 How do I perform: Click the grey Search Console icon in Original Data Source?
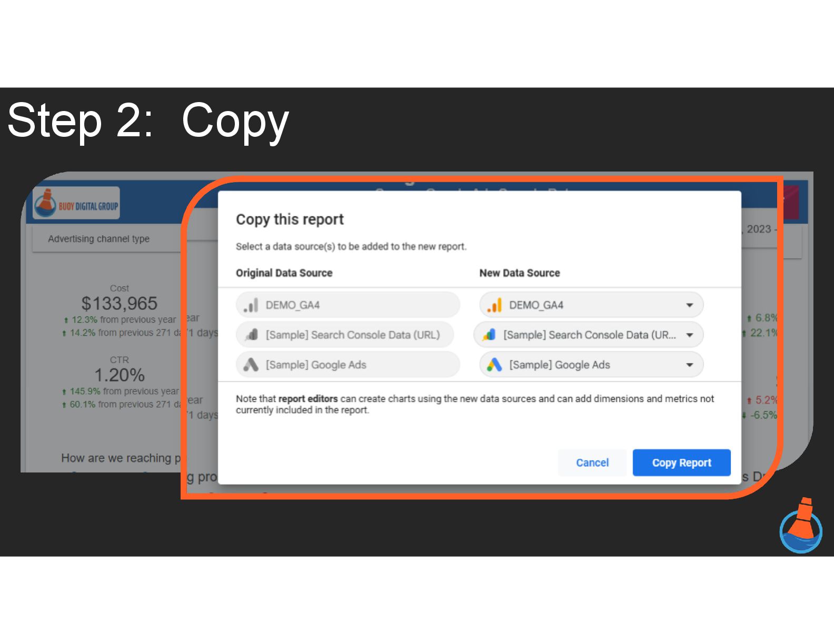252,335
